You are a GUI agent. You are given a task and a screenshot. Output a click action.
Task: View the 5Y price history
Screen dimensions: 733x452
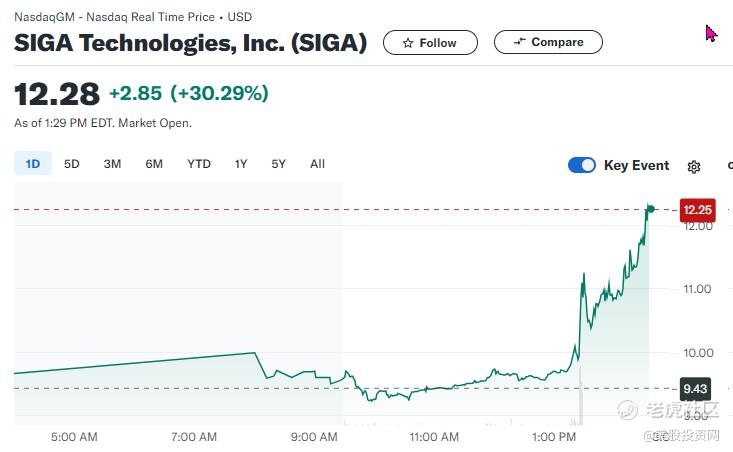tap(278, 164)
